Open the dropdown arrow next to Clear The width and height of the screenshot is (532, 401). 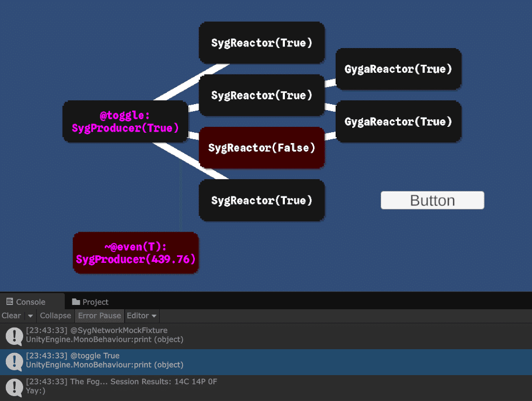30,316
